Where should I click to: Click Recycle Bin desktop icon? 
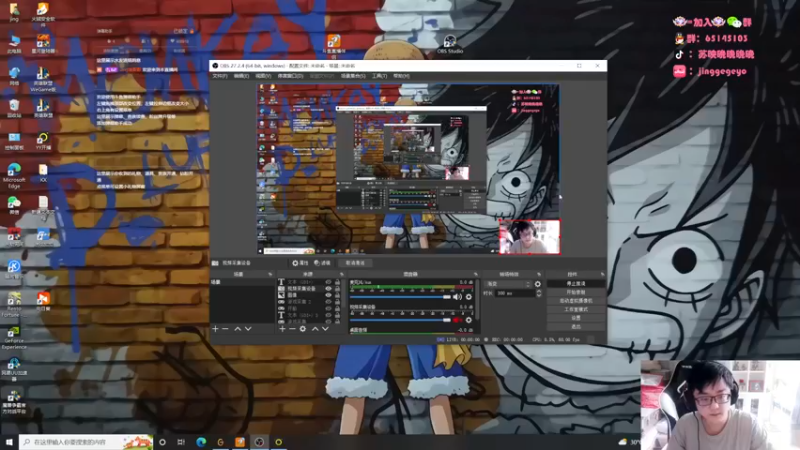14,108
